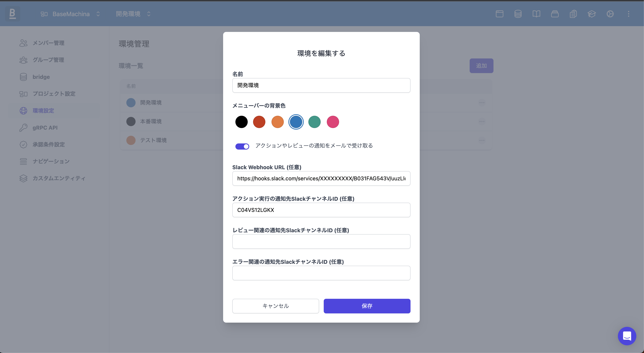Open the storage box icon in top bar
The height and width of the screenshot is (353, 644).
pyautogui.click(x=555, y=14)
